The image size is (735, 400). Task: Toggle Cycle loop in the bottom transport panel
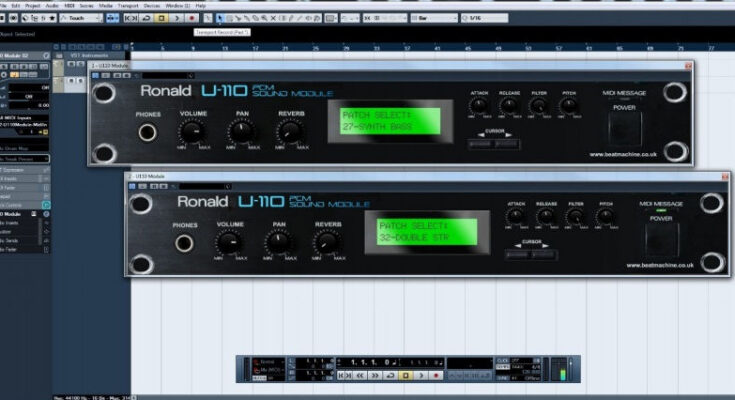coord(389,374)
